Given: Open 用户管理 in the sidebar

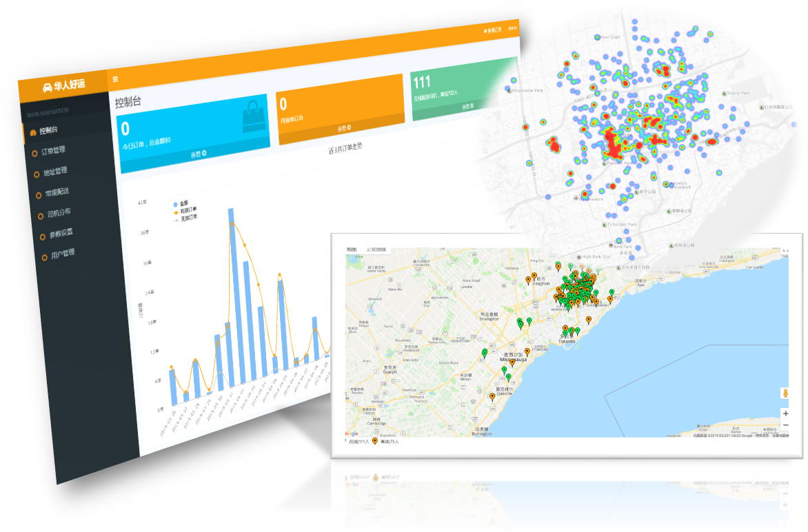Looking at the screenshot, I should 63,254.
